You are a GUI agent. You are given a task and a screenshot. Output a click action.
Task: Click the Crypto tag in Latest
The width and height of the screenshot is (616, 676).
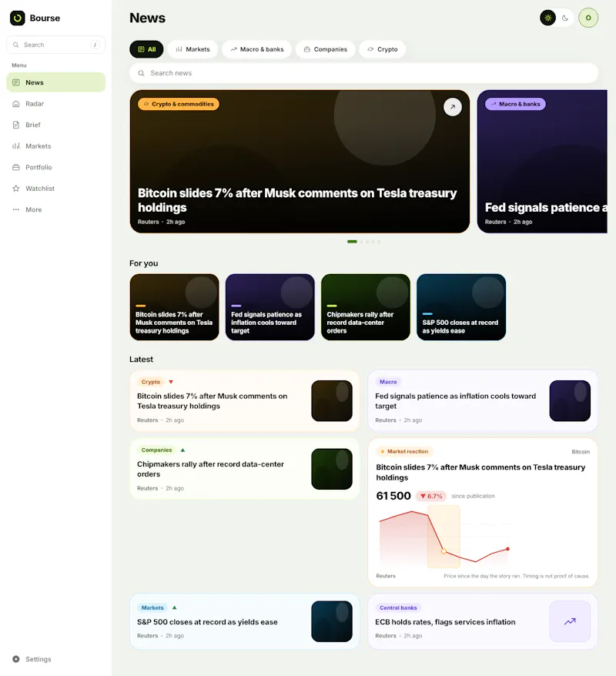click(x=150, y=382)
